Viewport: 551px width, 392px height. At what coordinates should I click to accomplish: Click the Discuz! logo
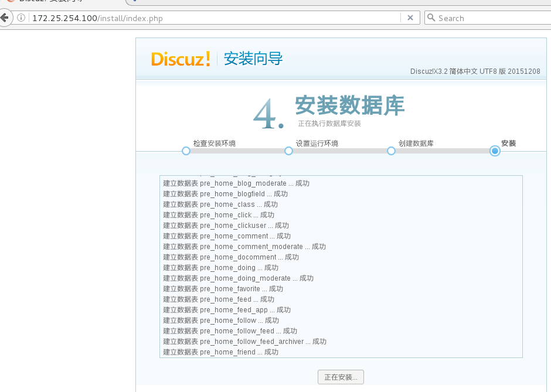181,59
